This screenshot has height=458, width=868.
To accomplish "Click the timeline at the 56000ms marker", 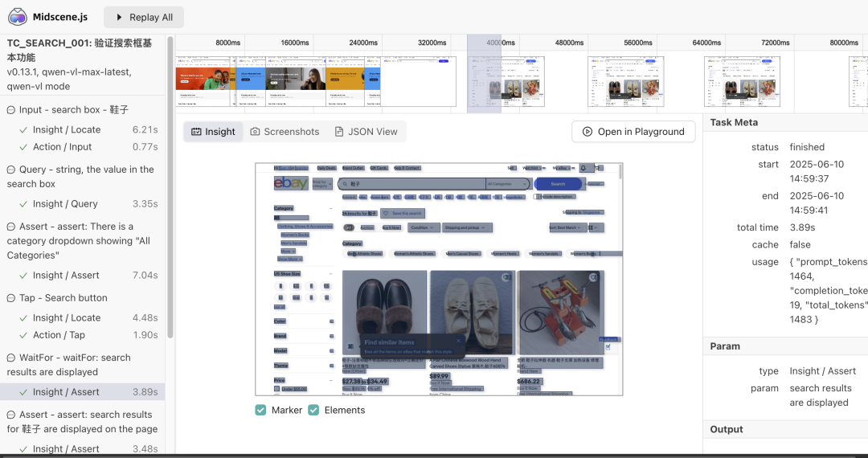I will (x=637, y=43).
